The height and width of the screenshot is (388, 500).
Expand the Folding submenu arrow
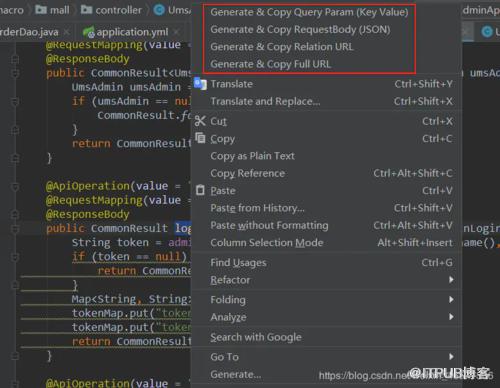pyautogui.click(x=451, y=299)
